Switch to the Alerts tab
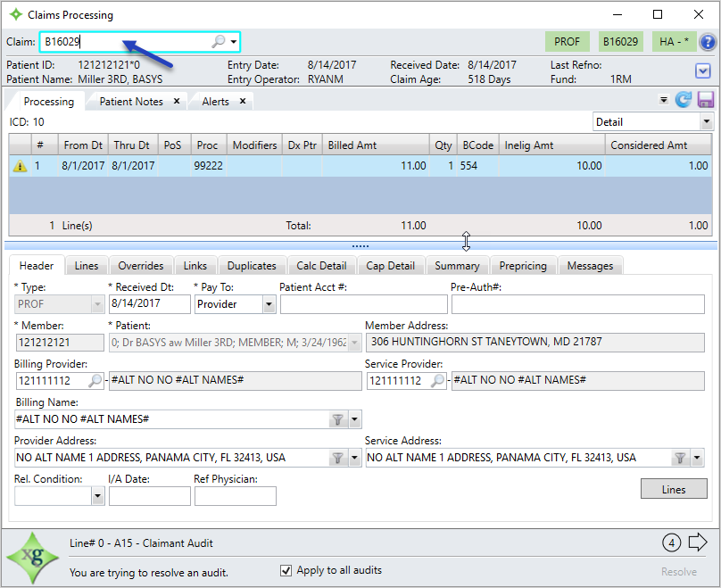721x588 pixels. point(215,102)
